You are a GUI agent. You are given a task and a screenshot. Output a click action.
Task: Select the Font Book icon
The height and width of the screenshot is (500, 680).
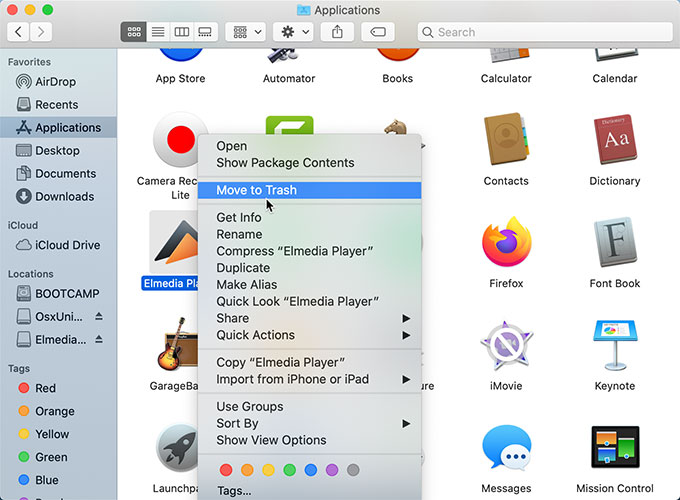pos(614,244)
